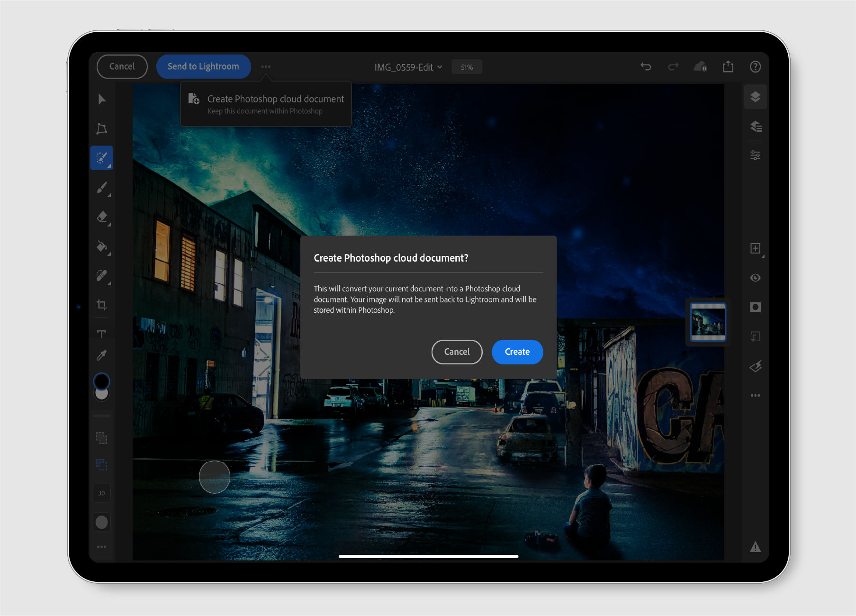The height and width of the screenshot is (616, 856).
Task: Add a new layer with plus icon
Action: (756, 248)
